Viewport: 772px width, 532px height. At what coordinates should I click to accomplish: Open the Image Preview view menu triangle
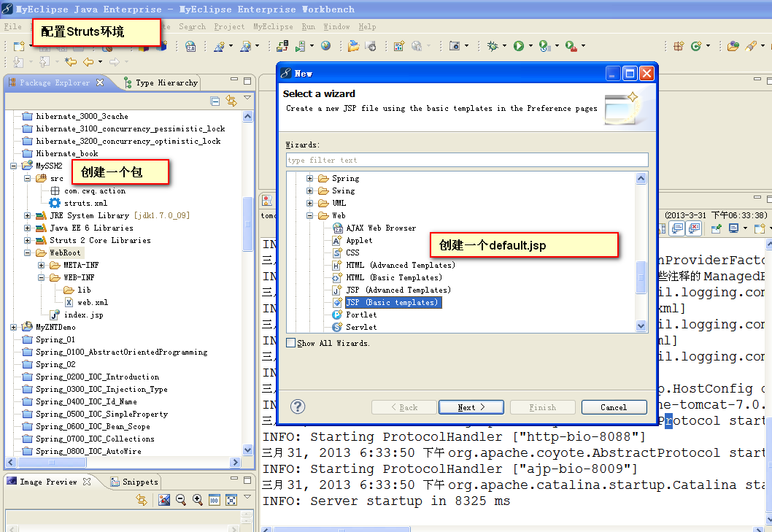247,497
